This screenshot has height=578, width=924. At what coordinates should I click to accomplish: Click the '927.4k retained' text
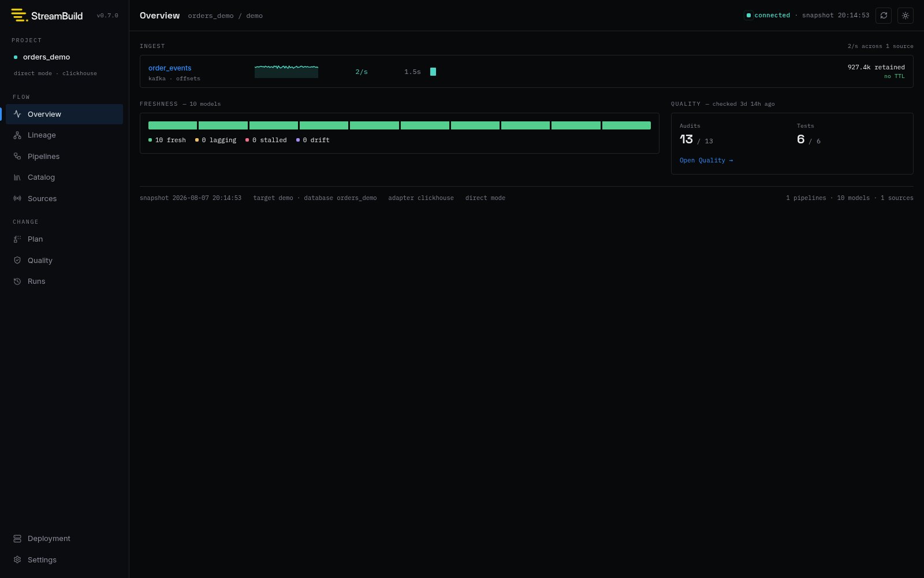tap(876, 68)
